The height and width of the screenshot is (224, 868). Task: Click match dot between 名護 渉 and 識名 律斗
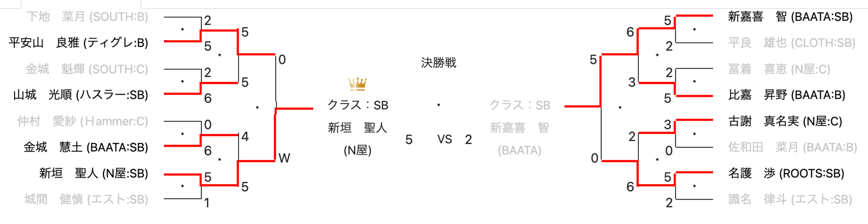(694, 186)
